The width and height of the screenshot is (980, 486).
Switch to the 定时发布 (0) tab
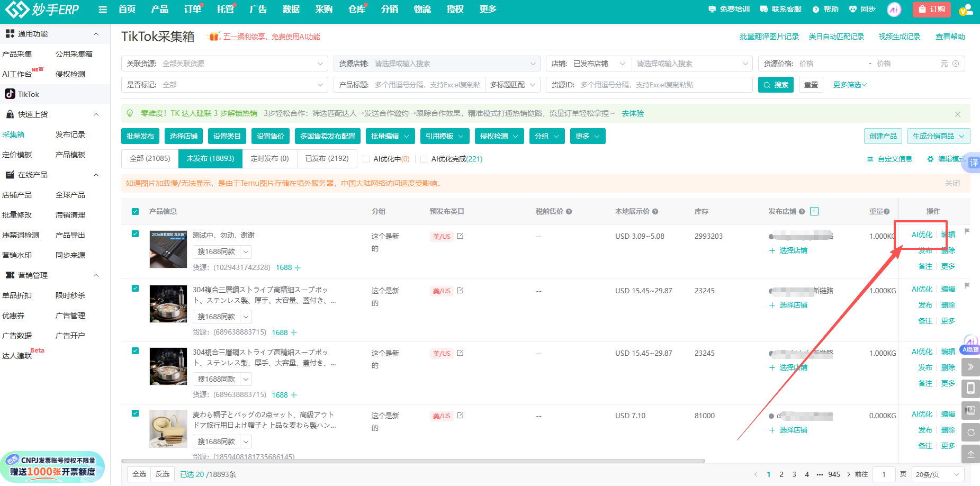click(x=269, y=158)
